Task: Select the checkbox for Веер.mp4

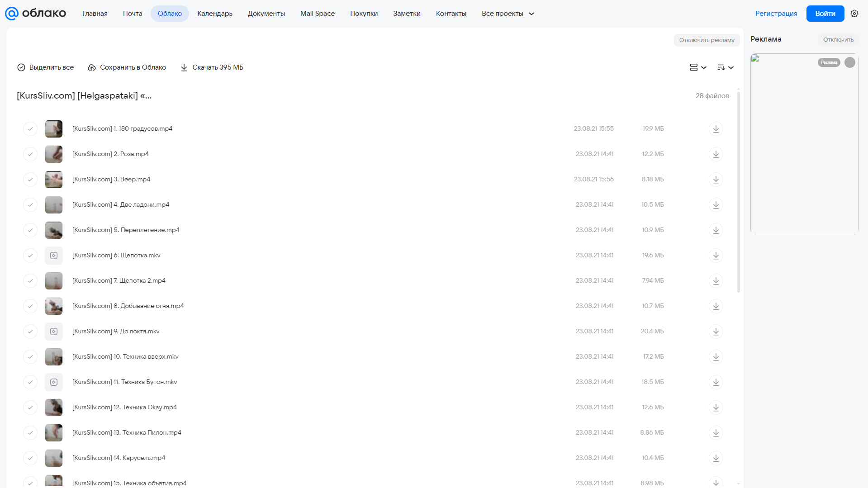Action: (30, 180)
